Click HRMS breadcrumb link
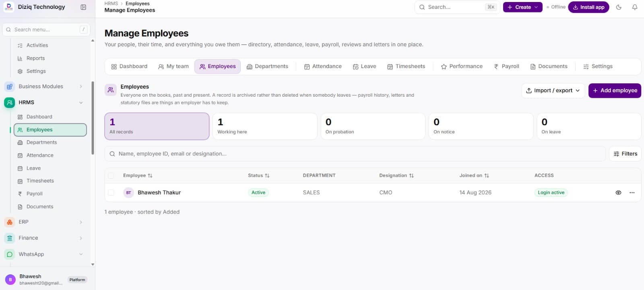The width and height of the screenshot is (644, 290). [111, 4]
